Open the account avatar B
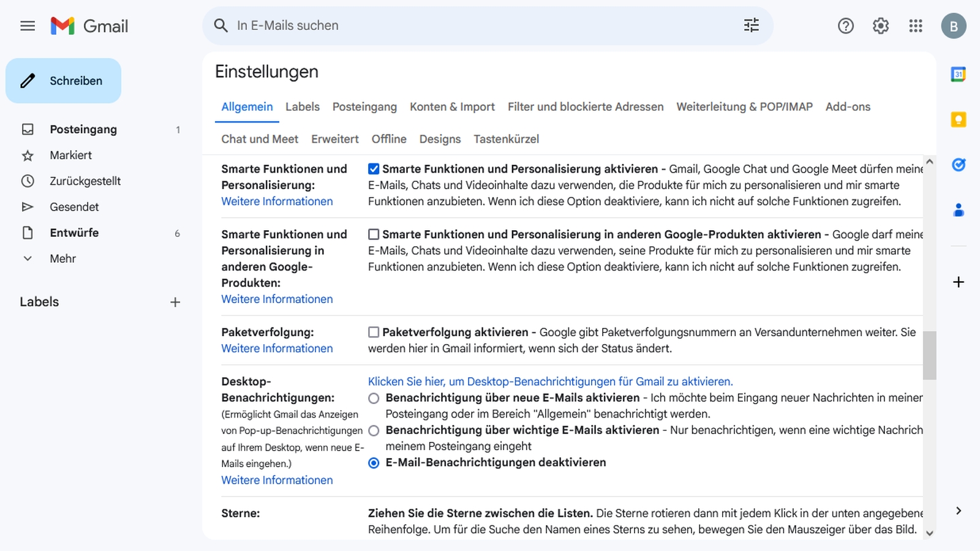 click(954, 26)
